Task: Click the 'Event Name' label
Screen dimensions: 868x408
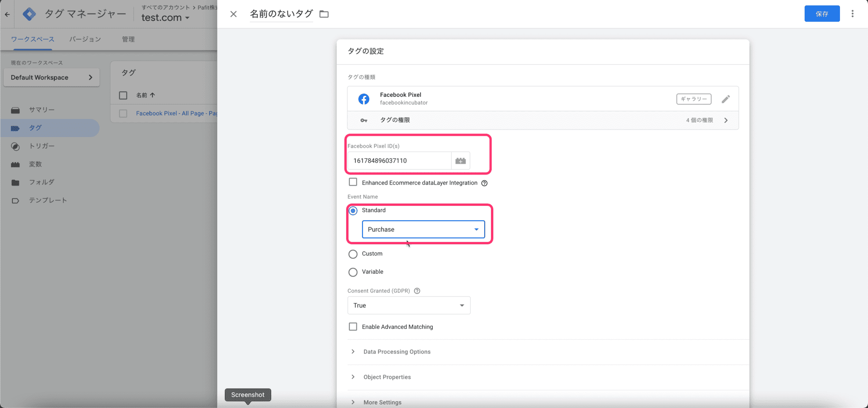Action: 362,197
